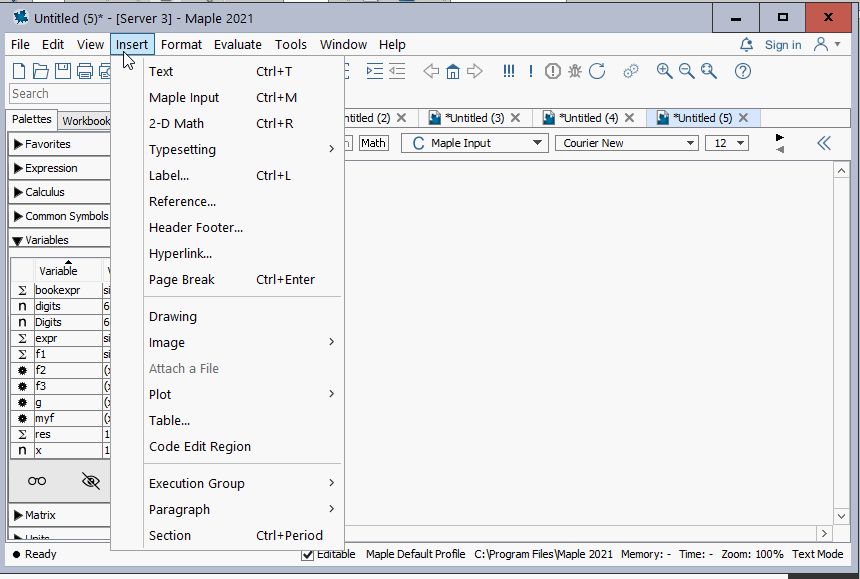This screenshot has width=860, height=579.
Task: Switch to the Workbook tab
Action: point(86,121)
